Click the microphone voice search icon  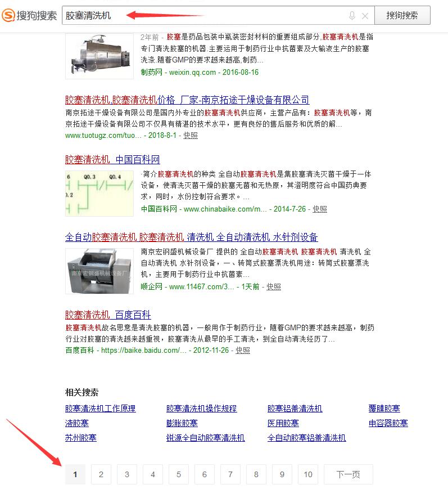(352, 16)
